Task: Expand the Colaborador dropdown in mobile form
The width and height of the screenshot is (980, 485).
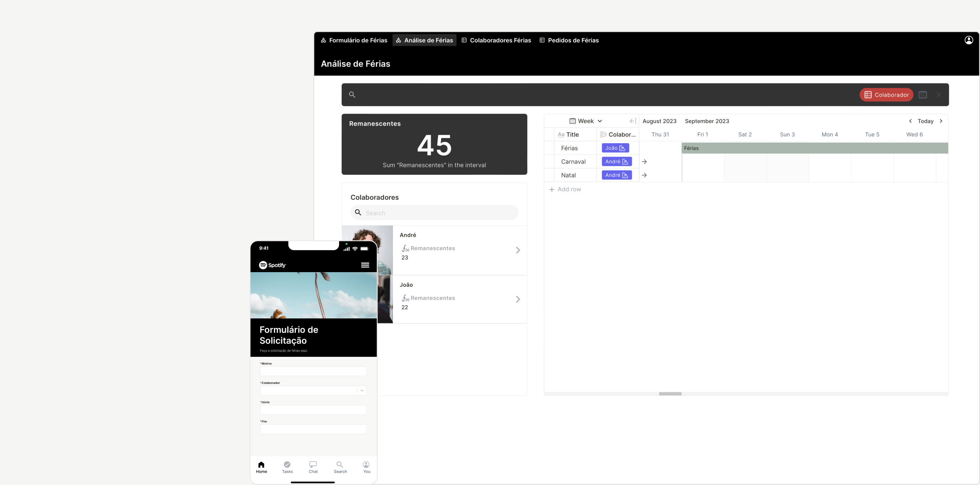Action: 362,390
